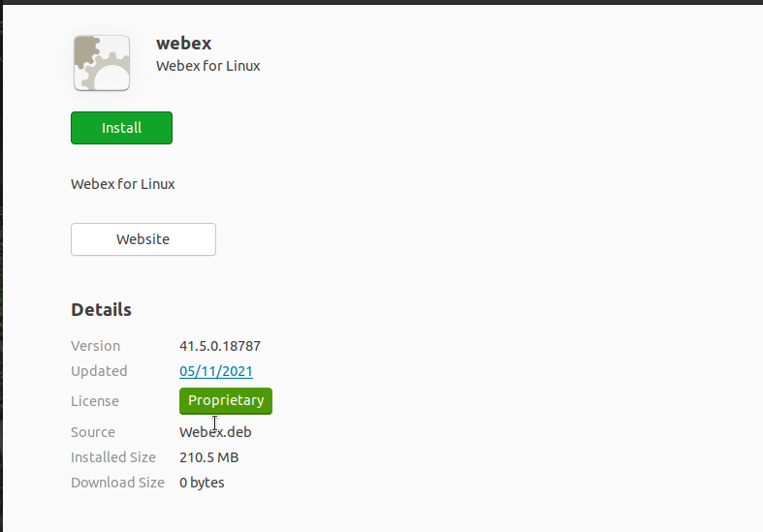Image resolution: width=763 pixels, height=532 pixels.
Task: Install the webex package
Action: click(121, 128)
